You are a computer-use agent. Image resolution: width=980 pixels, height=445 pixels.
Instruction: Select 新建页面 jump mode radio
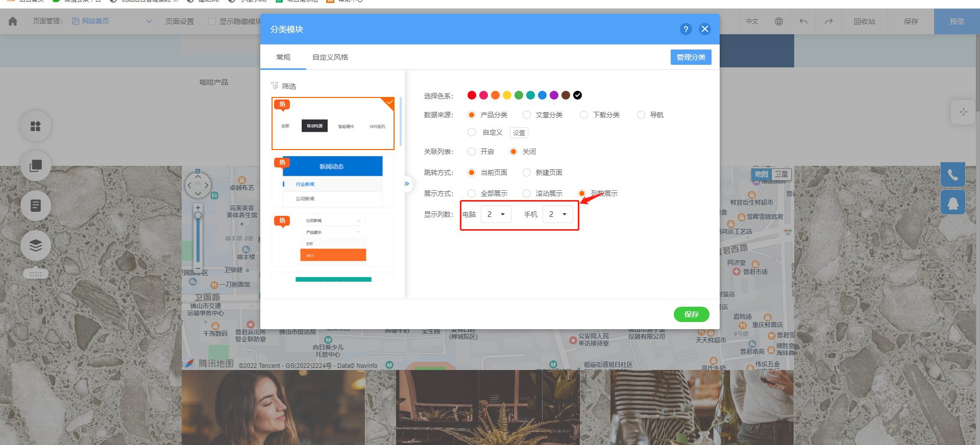pos(527,172)
